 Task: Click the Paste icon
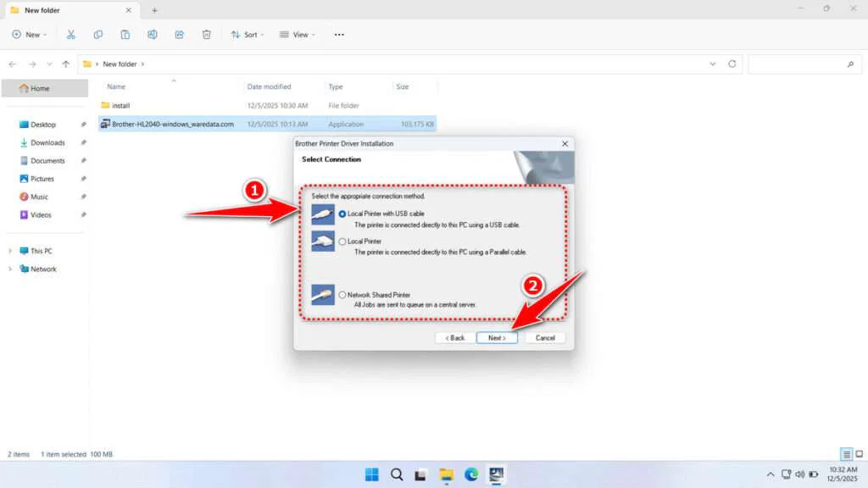pyautogui.click(x=125, y=34)
